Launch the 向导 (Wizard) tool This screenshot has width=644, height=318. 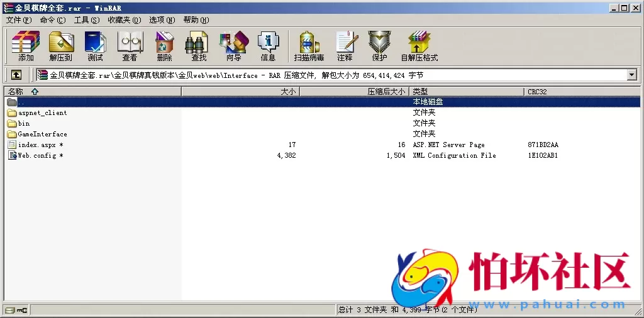tap(234, 46)
